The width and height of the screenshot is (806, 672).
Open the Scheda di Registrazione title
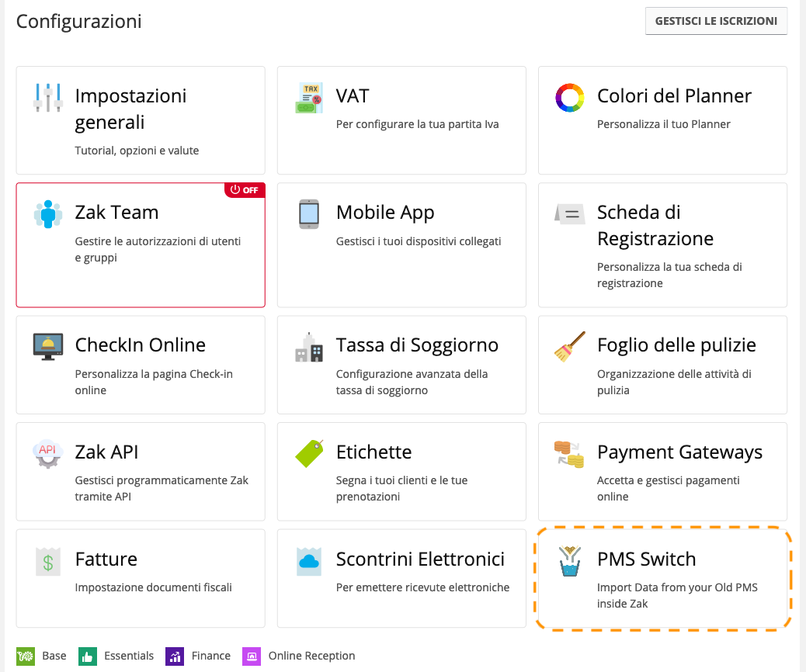click(655, 225)
